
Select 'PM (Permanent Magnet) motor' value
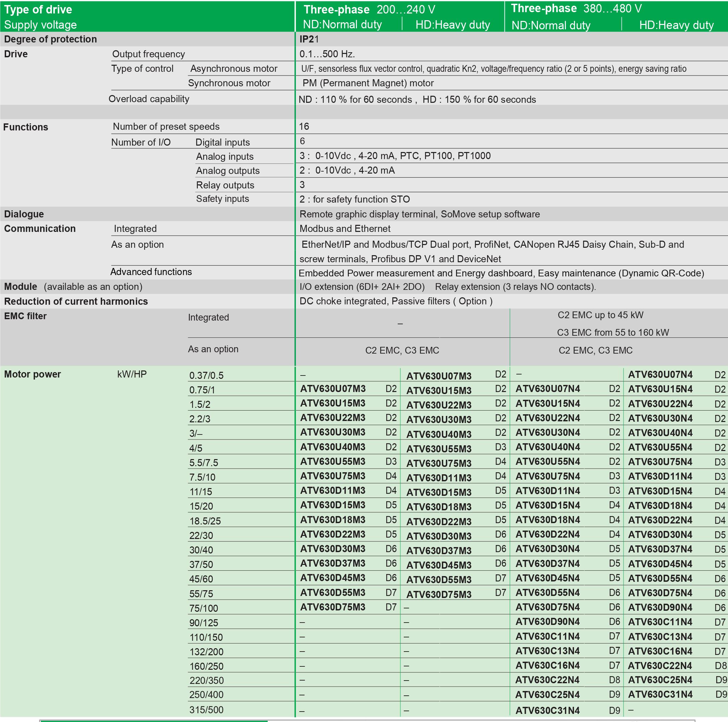[x=368, y=83]
